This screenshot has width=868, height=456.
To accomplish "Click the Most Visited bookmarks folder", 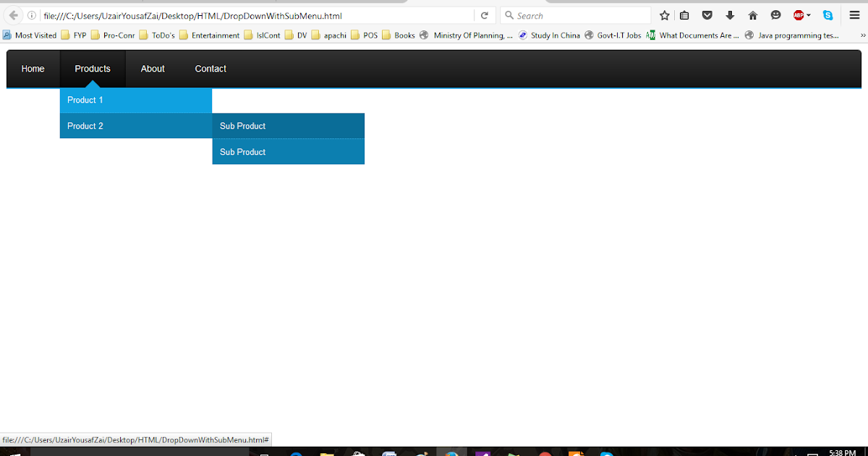I will pyautogui.click(x=30, y=35).
